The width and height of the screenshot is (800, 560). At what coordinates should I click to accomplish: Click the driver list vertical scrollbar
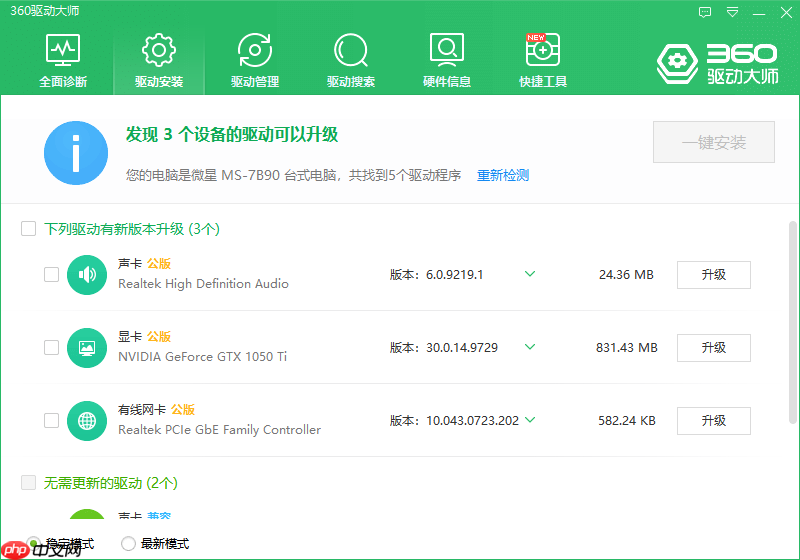792,322
